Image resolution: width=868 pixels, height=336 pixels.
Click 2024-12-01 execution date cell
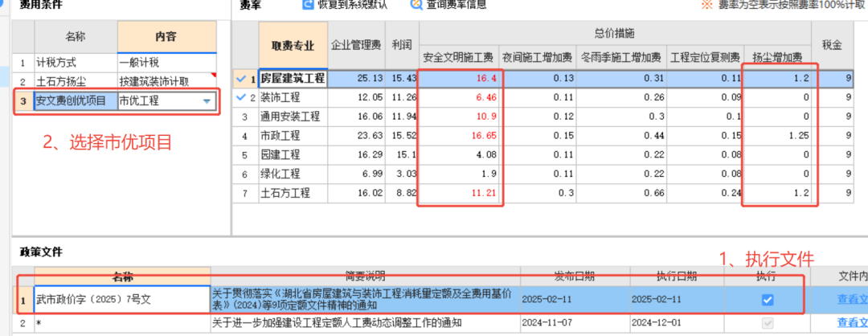pos(676,322)
